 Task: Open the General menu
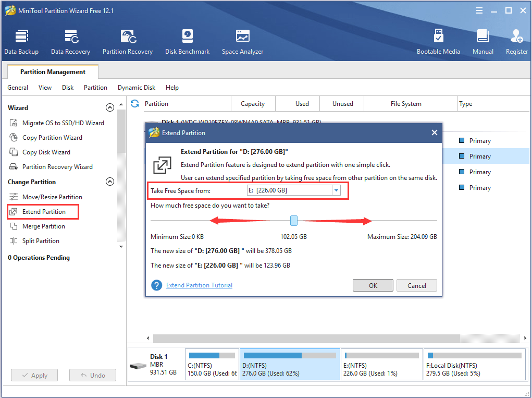pos(18,88)
